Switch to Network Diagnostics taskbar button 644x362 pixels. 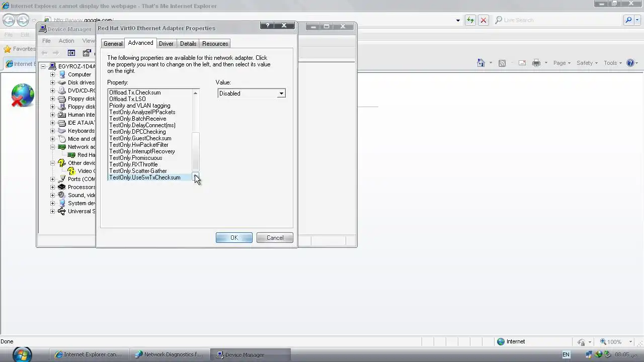[x=169, y=354]
